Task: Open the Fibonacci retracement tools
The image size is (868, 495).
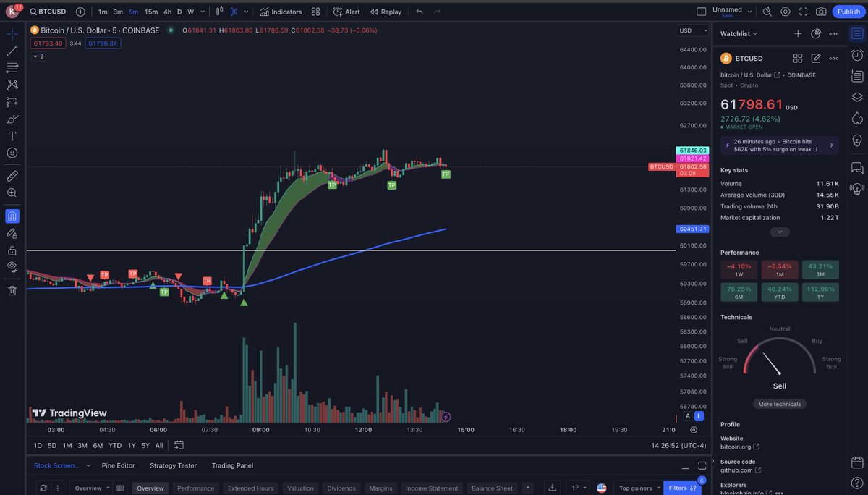Action: pos(12,68)
